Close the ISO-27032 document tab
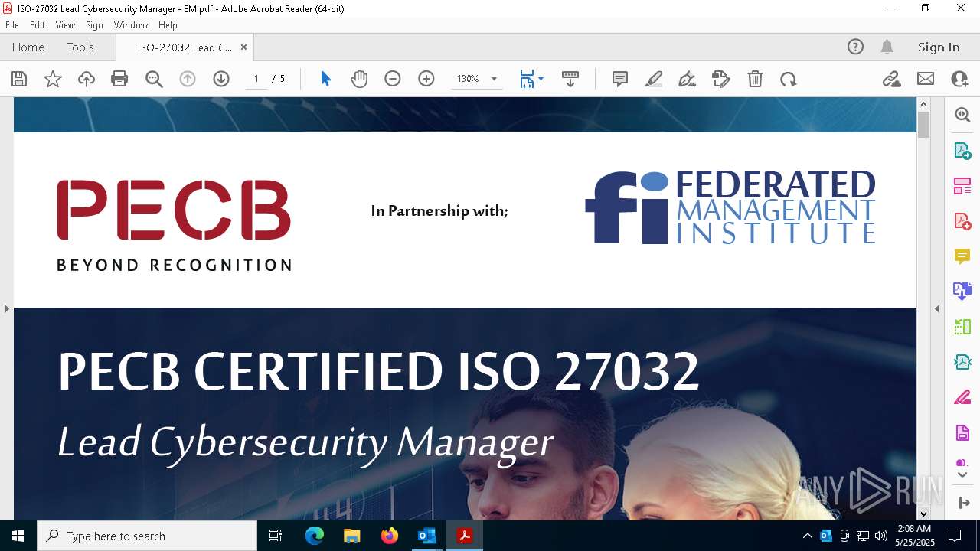The image size is (980, 551). (243, 47)
